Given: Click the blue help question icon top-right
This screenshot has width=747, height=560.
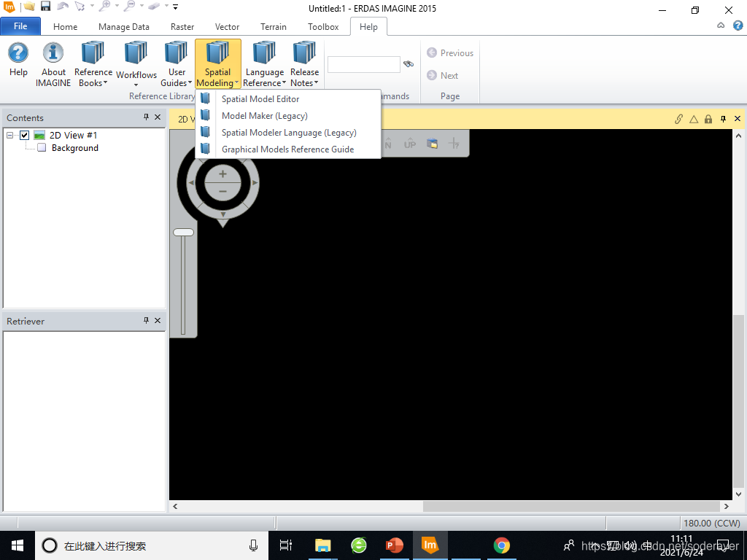Looking at the screenshot, I should tap(738, 26).
